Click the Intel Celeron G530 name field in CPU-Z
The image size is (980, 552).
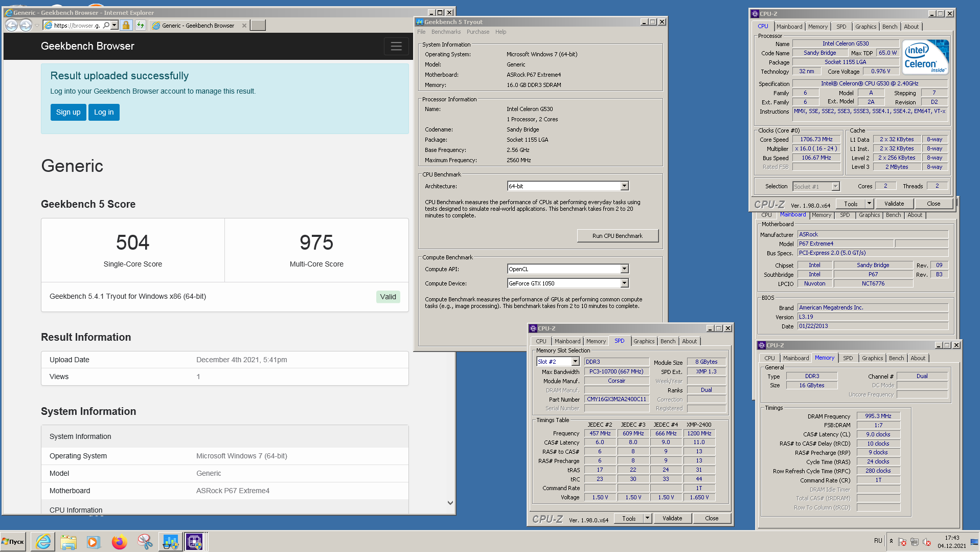[845, 43]
